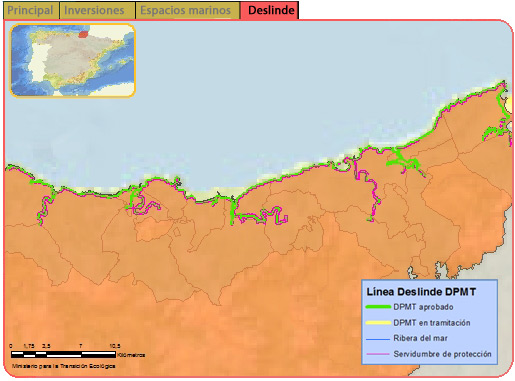This screenshot has width=515, height=381.
Task: Click the blue Ribera del mar legend line
Action: 378,339
